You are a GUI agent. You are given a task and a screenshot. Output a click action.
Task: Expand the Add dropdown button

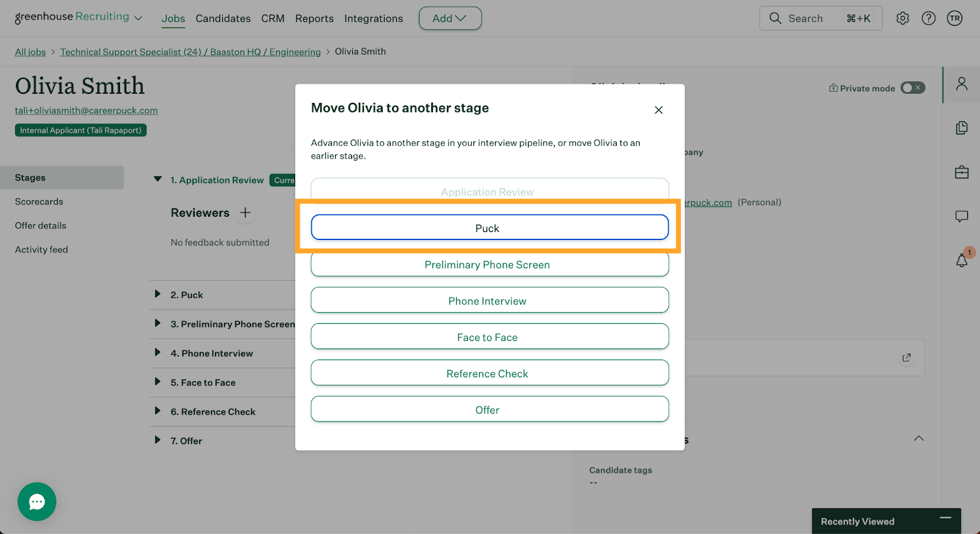coord(450,18)
